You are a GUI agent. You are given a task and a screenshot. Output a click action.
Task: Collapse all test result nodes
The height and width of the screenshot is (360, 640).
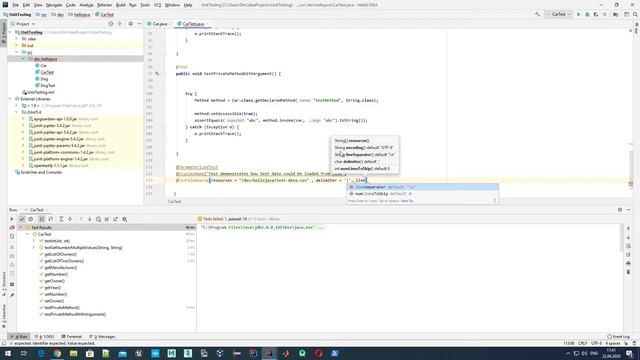(x=70, y=219)
